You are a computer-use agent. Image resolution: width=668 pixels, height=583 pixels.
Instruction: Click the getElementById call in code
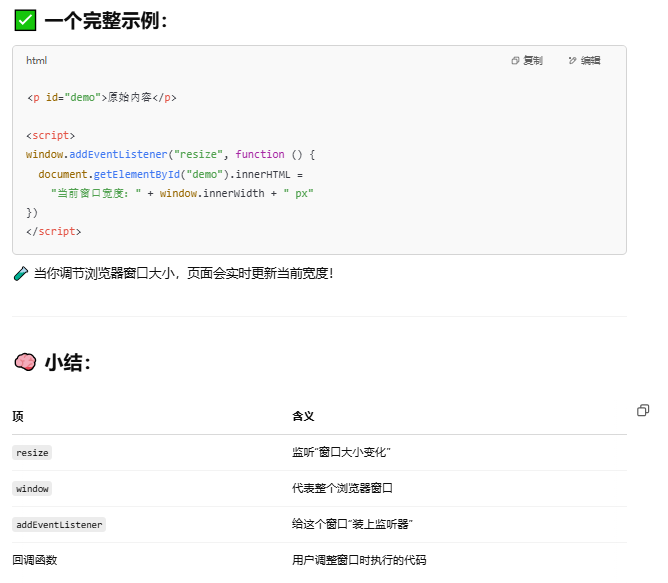click(x=136, y=174)
